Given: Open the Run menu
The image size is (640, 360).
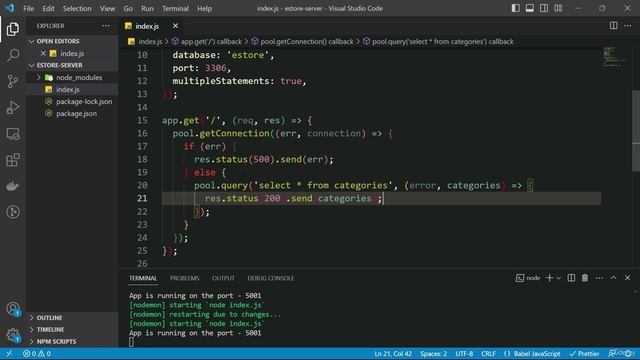Looking at the screenshot, I should pyautogui.click(x=147, y=8).
